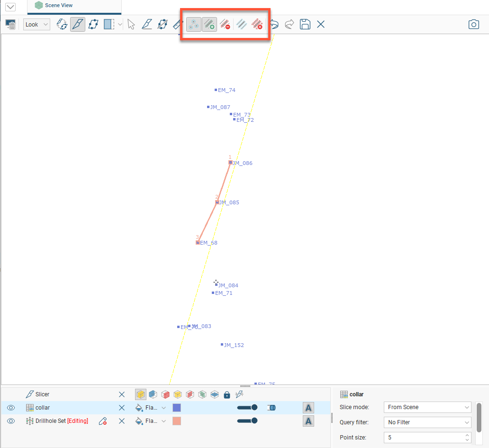Screen dimensions: 489x448
Task: Click the add drillholes tool
Action: point(209,24)
